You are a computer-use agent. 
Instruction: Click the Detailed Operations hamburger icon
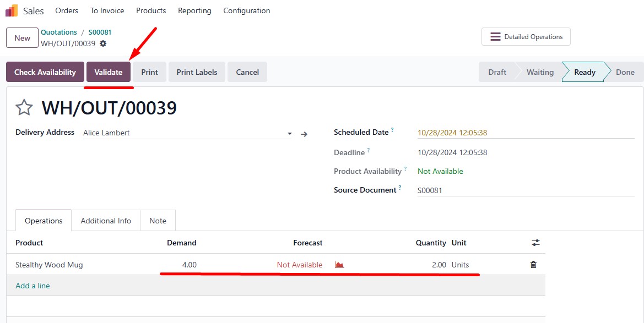(495, 37)
